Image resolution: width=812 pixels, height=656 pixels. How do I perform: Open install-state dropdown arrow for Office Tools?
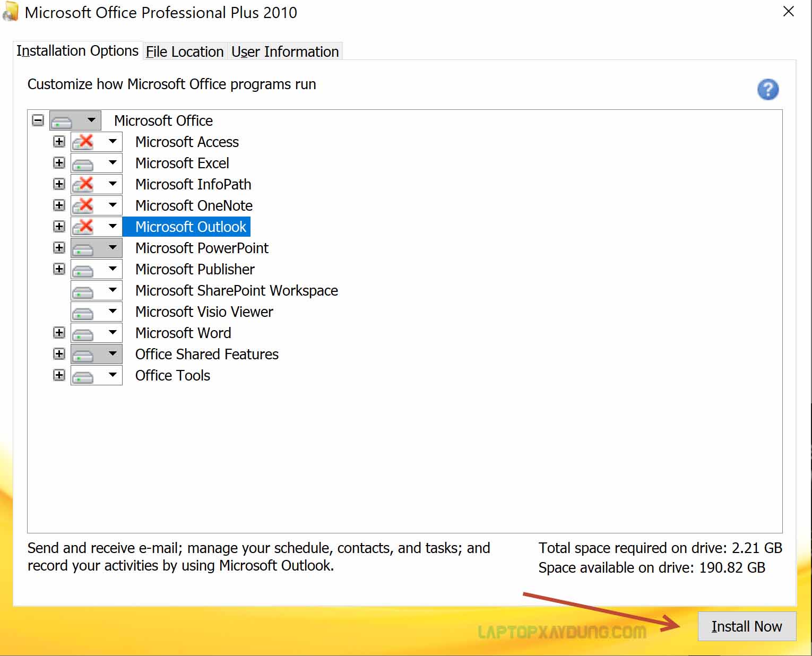pos(113,375)
